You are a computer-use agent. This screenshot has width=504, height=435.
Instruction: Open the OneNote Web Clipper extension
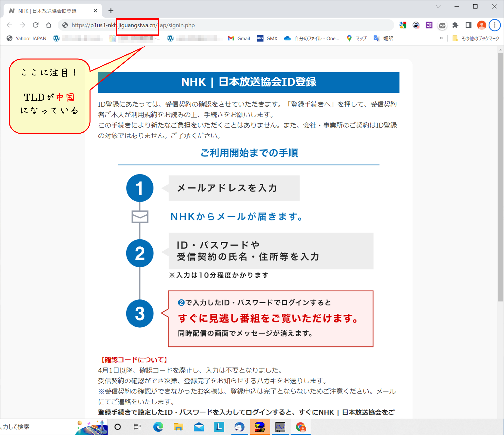(x=429, y=25)
